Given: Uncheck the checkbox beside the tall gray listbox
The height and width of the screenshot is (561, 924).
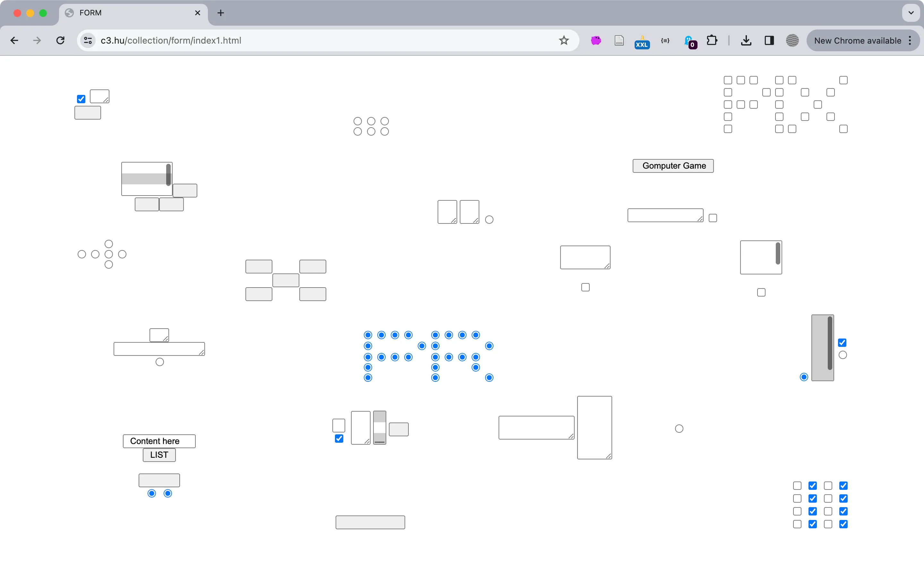Looking at the screenshot, I should tap(842, 342).
